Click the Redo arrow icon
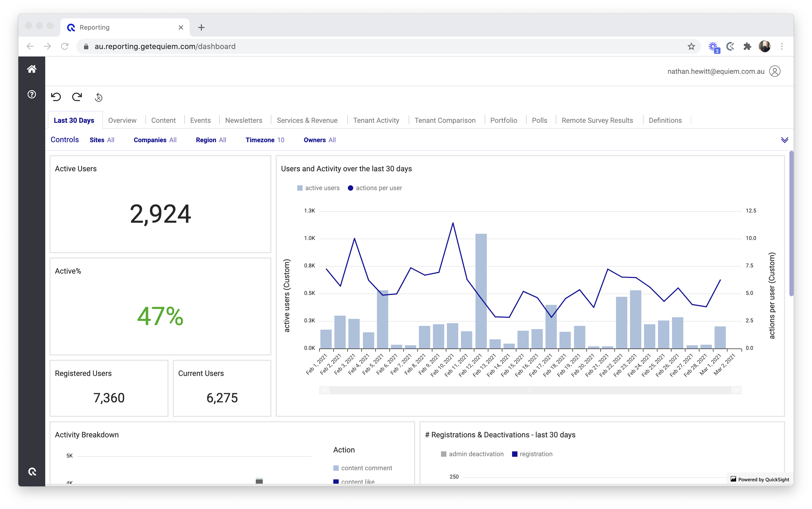The width and height of the screenshot is (812, 509). pos(77,97)
